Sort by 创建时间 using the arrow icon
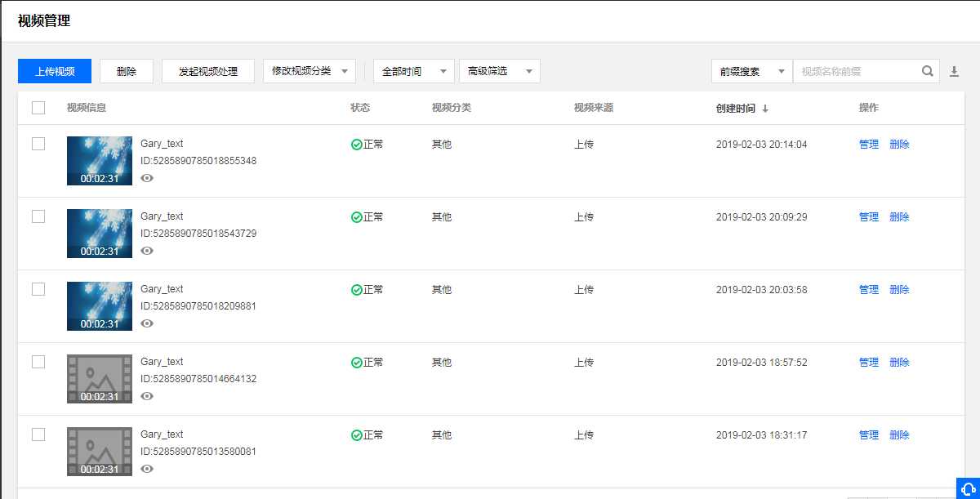Screen dimensions: 980x499 click(765, 109)
